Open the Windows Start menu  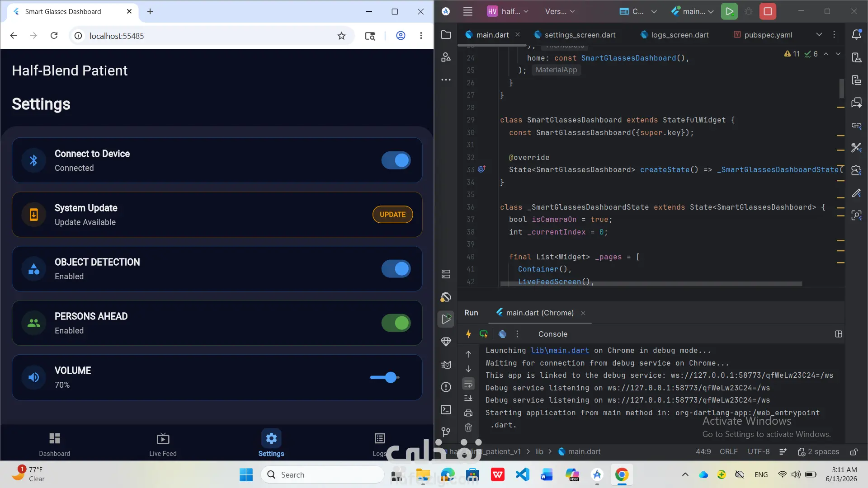click(246, 474)
